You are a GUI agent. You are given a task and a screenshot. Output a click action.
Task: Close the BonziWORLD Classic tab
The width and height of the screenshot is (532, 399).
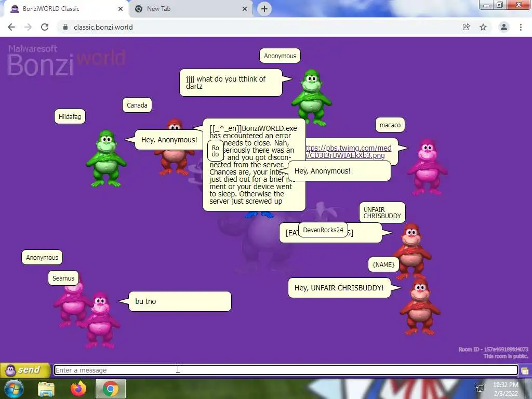(x=121, y=9)
